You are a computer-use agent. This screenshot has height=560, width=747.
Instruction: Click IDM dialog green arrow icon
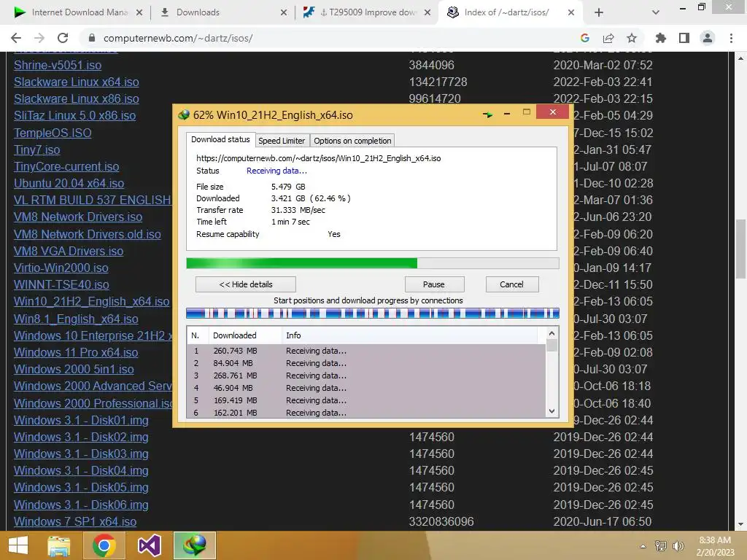click(487, 114)
